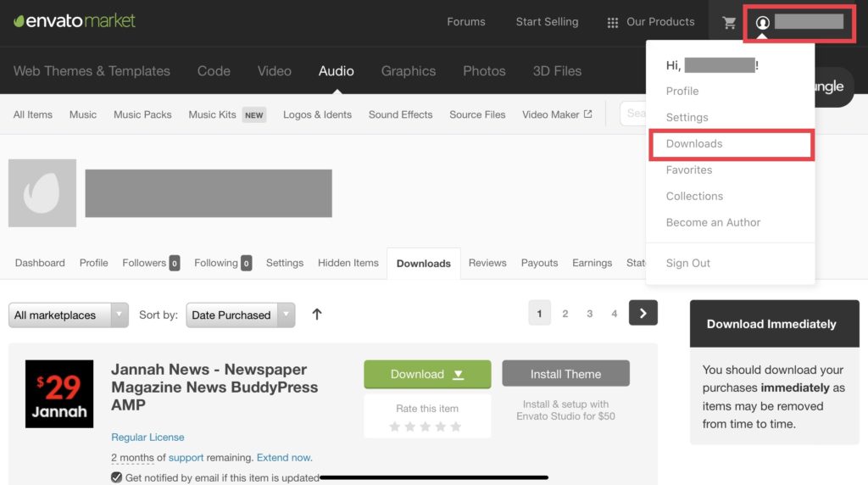This screenshot has width=868, height=485.
Task: Open the Code category
Action: [214, 71]
